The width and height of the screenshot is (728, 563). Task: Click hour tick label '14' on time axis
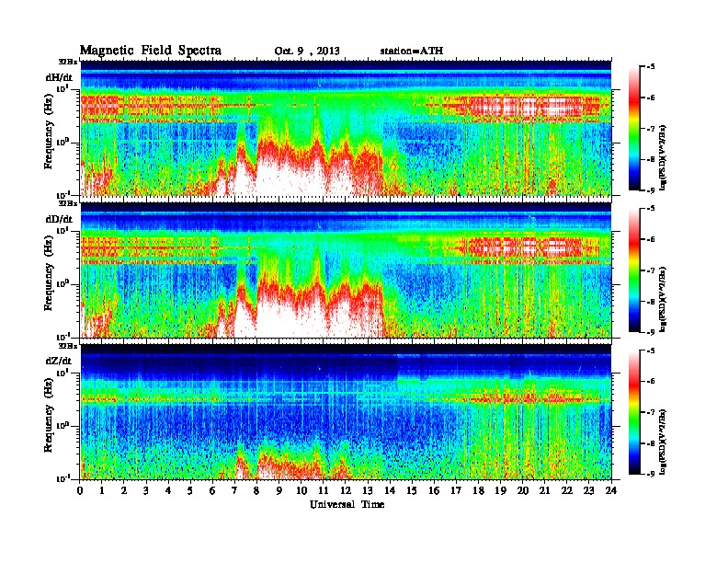[x=390, y=490]
